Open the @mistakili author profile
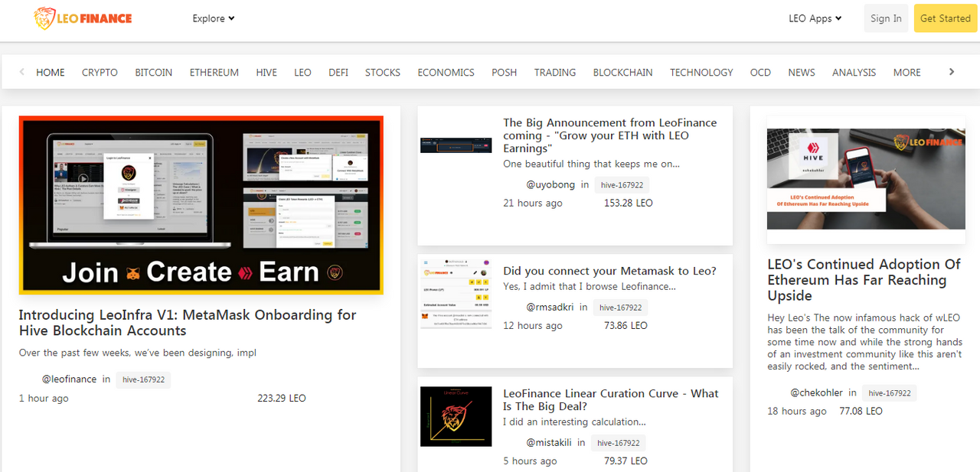 click(x=549, y=442)
